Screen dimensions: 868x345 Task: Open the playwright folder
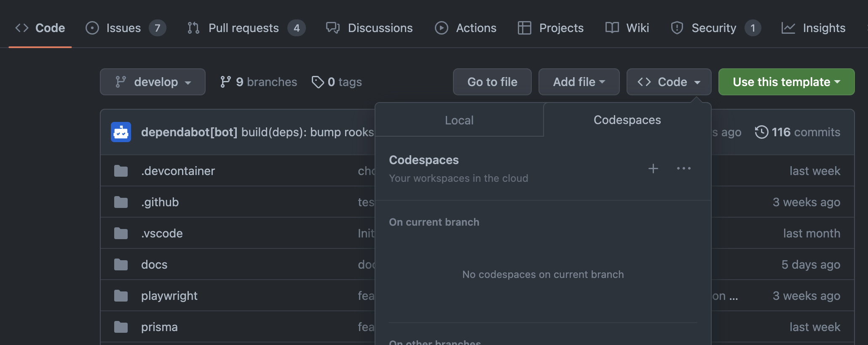coord(169,296)
